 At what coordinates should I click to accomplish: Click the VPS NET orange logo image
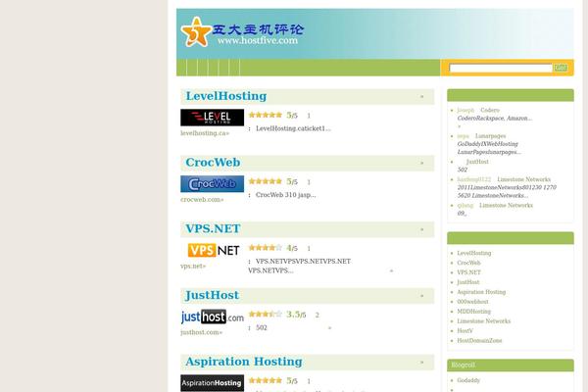(x=213, y=250)
